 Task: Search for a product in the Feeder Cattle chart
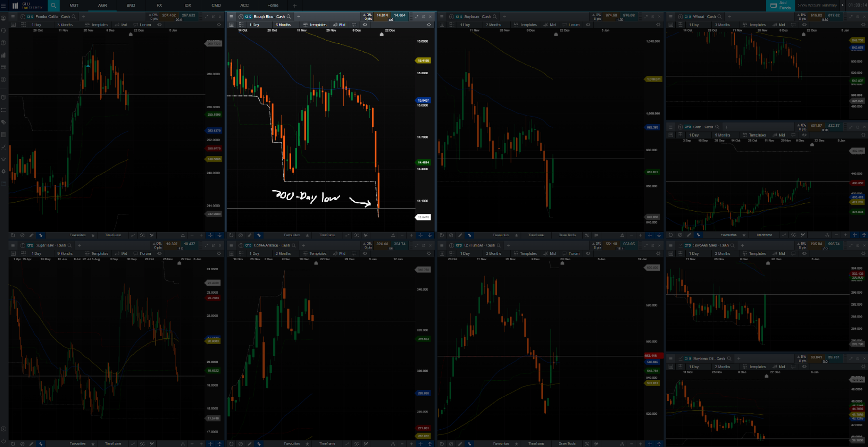point(74,17)
